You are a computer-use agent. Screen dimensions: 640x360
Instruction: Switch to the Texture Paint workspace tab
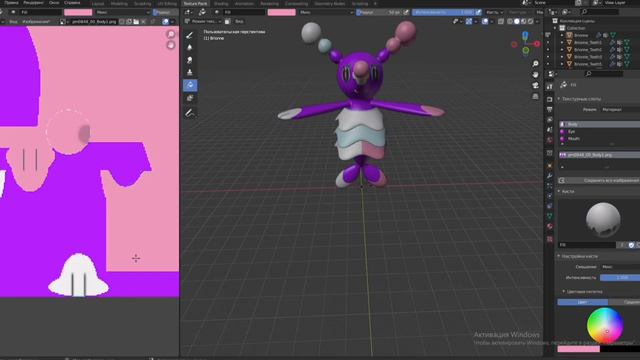(x=195, y=3)
